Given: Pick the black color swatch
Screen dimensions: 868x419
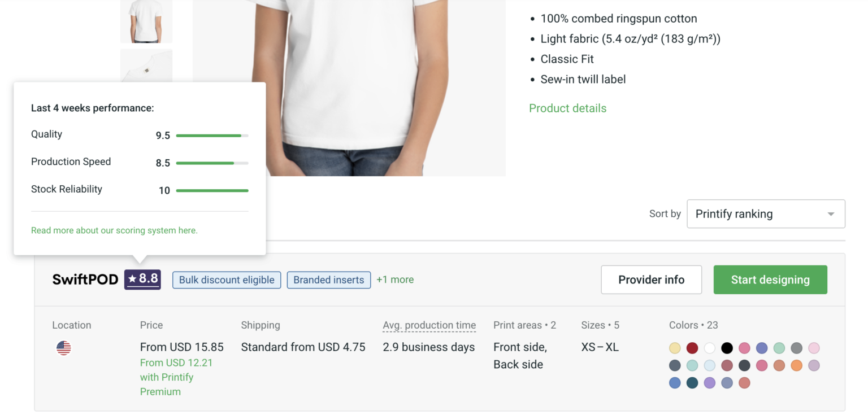Looking at the screenshot, I should tap(727, 348).
